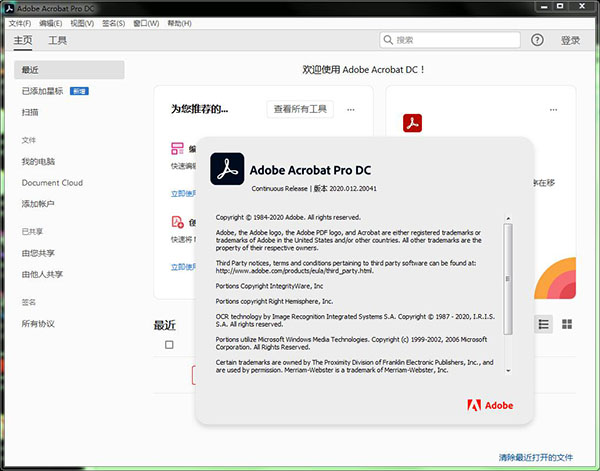Switch to list view icon

(x=543, y=324)
